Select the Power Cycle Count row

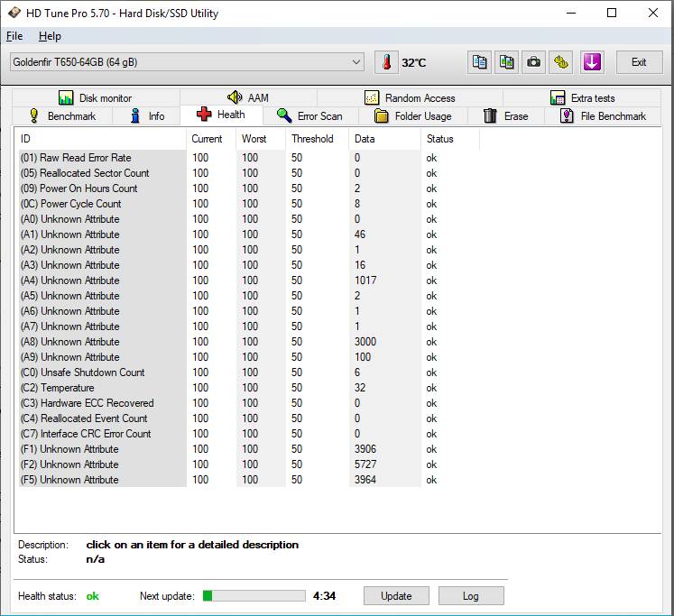[x=249, y=204]
